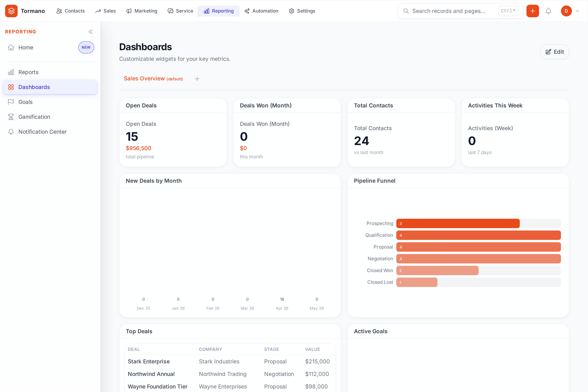Click the COMPANY column header
This screenshot has height=392, width=588.
click(x=210, y=349)
